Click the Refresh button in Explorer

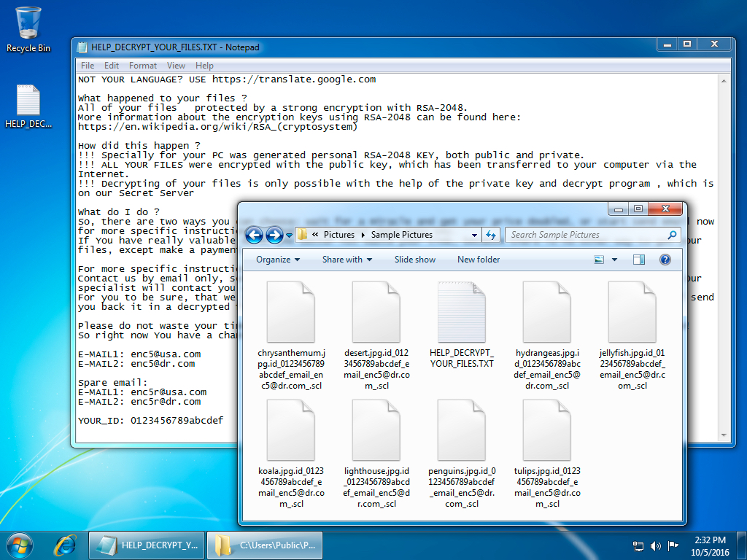[491, 235]
